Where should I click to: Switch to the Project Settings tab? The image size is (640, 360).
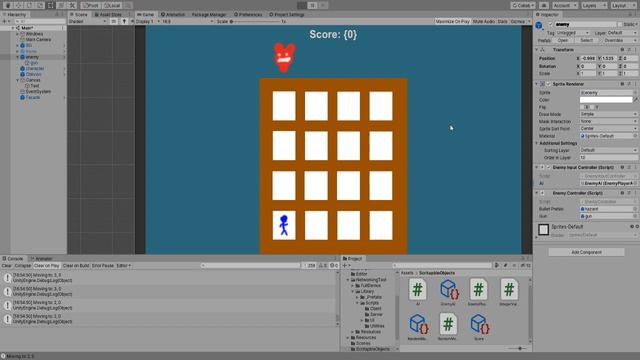[x=287, y=14]
